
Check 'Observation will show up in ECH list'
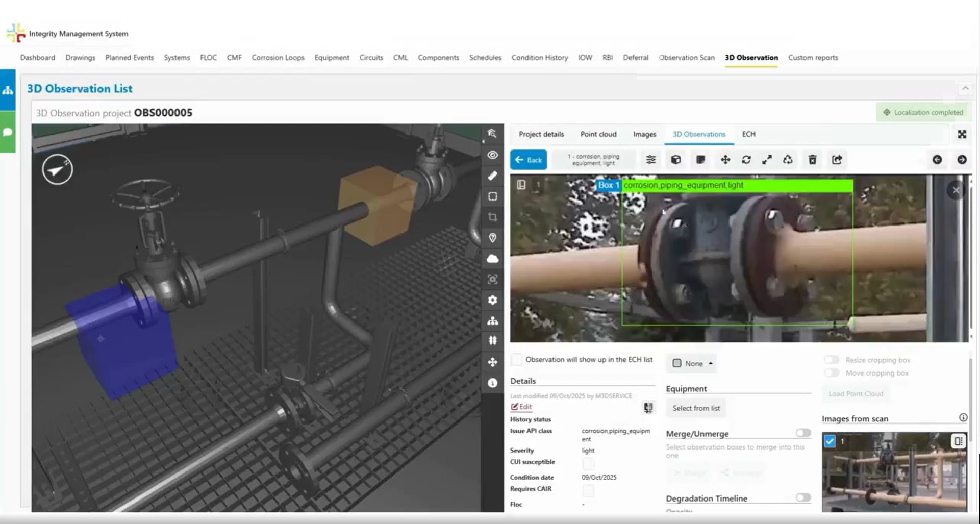pos(517,360)
